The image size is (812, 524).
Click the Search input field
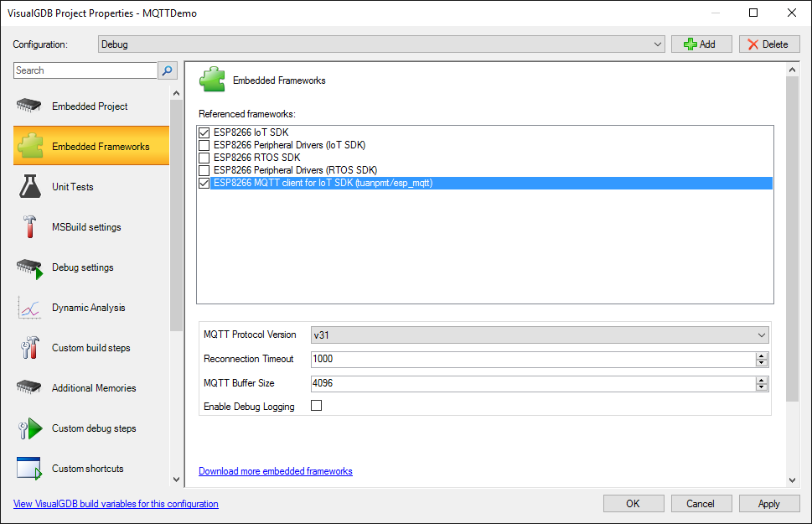85,70
